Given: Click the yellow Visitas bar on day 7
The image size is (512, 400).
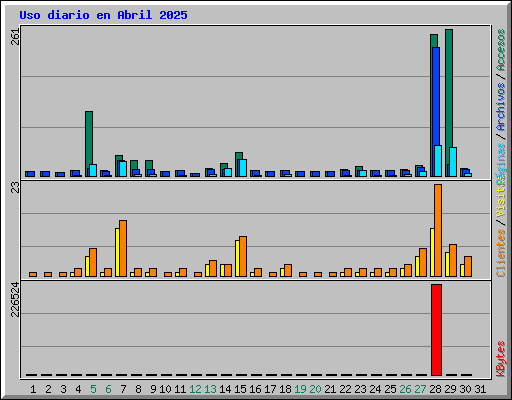Looking at the screenshot, I should [x=117, y=252].
